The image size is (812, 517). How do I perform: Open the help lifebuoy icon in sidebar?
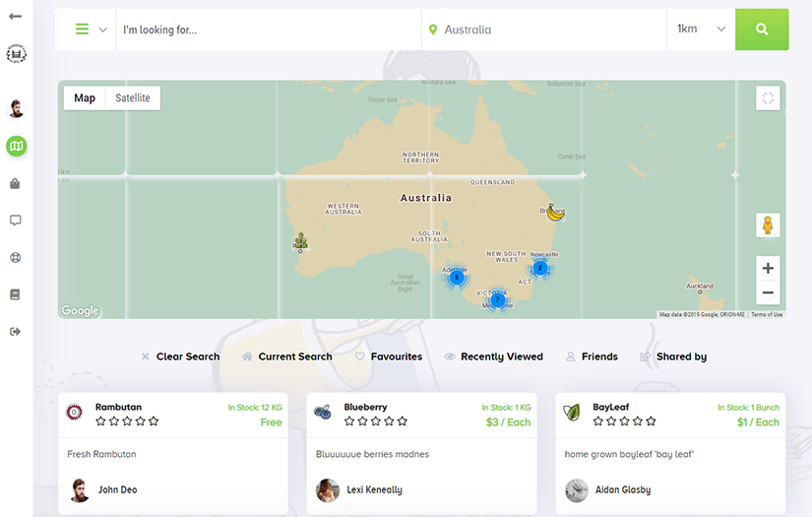(x=16, y=257)
